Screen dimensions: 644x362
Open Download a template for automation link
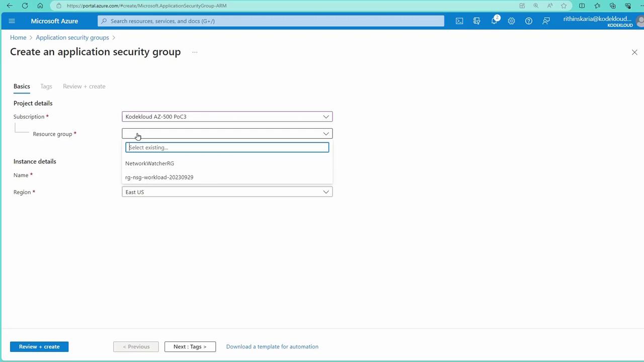tap(272, 346)
